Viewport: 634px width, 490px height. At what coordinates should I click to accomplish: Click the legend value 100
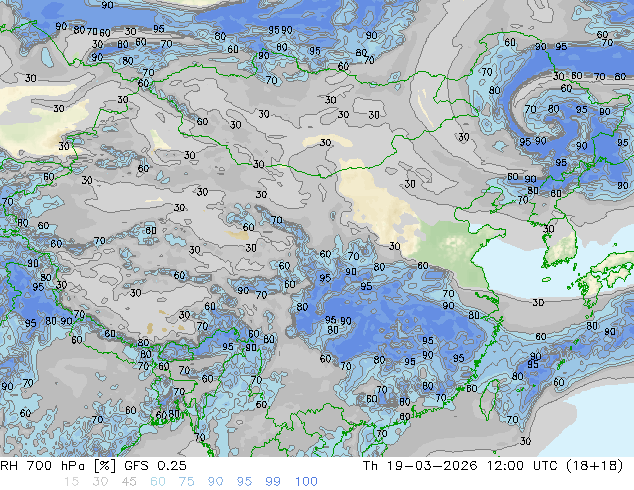[306, 482]
